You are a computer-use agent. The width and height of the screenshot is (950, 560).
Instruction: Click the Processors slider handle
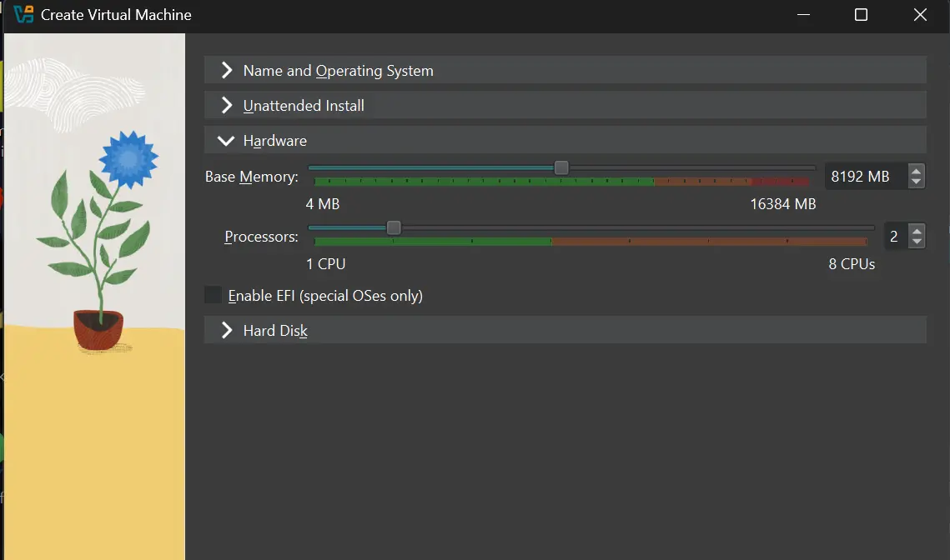point(394,227)
